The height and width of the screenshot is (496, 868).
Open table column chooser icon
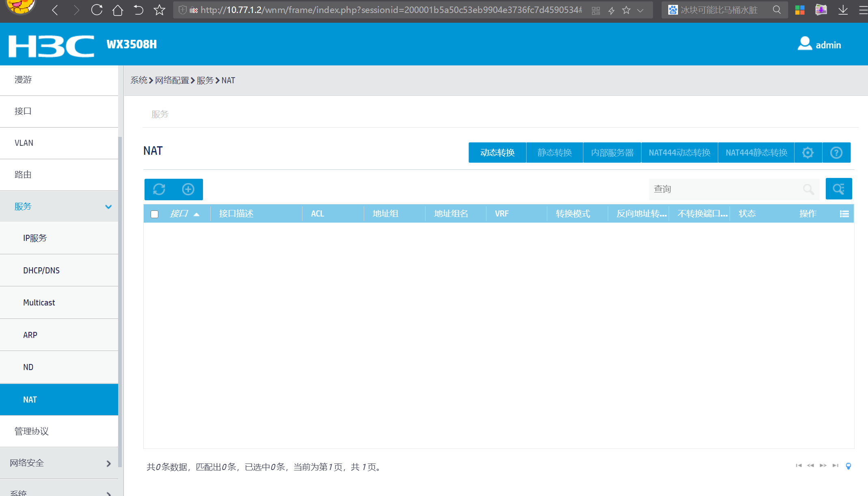(844, 214)
